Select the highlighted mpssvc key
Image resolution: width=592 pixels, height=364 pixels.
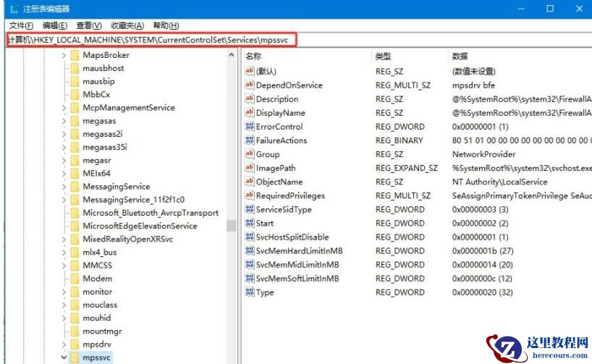pyautogui.click(x=96, y=357)
